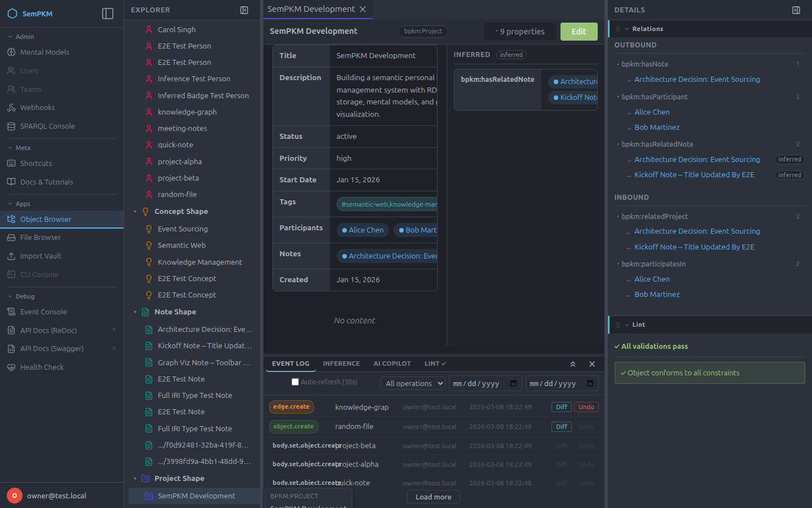Image resolution: width=812 pixels, height=508 pixels.
Task: Click the green Edit button
Action: point(579,32)
